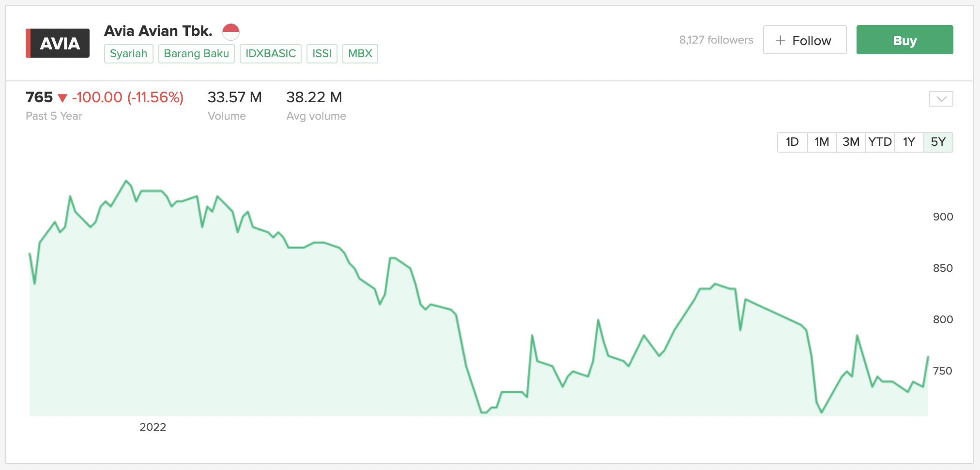Expand the chart options dropdown chevron
This screenshot has height=470, width=980.
tap(941, 99)
